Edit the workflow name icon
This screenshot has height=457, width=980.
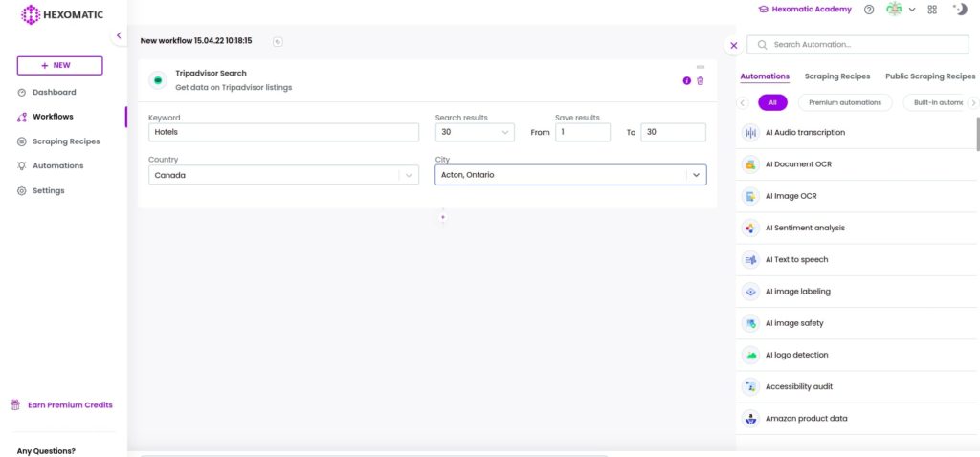[x=278, y=42]
